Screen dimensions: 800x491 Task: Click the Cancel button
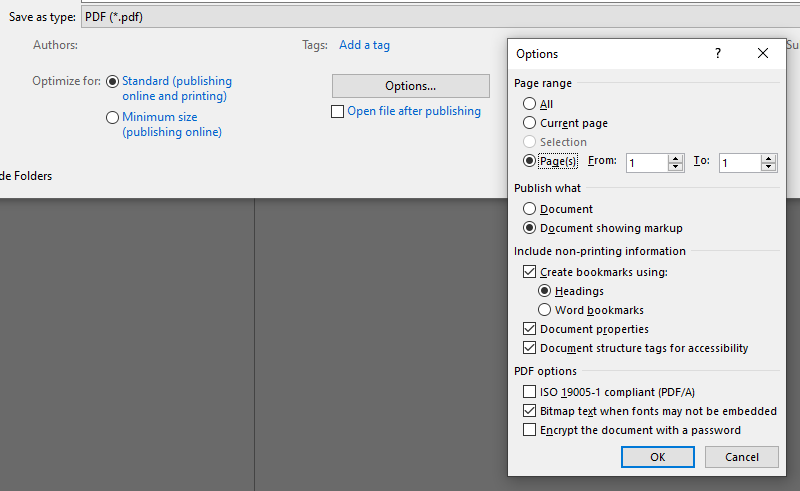(741, 457)
